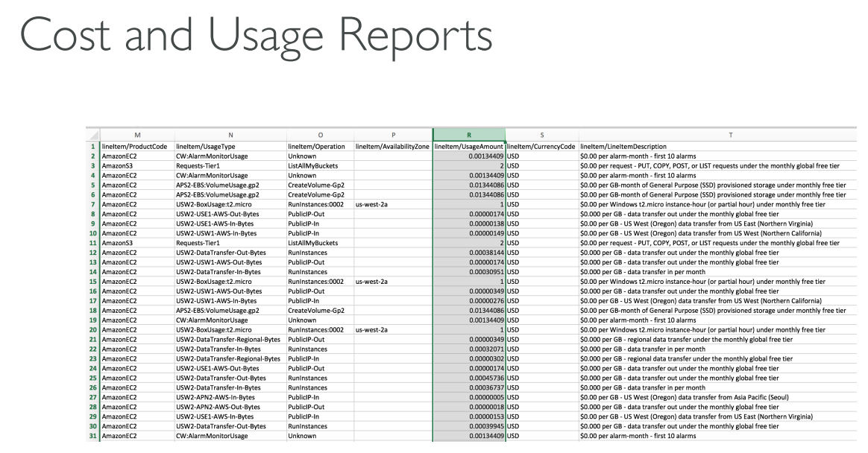
Task: Select the column S header
Action: [x=541, y=134]
